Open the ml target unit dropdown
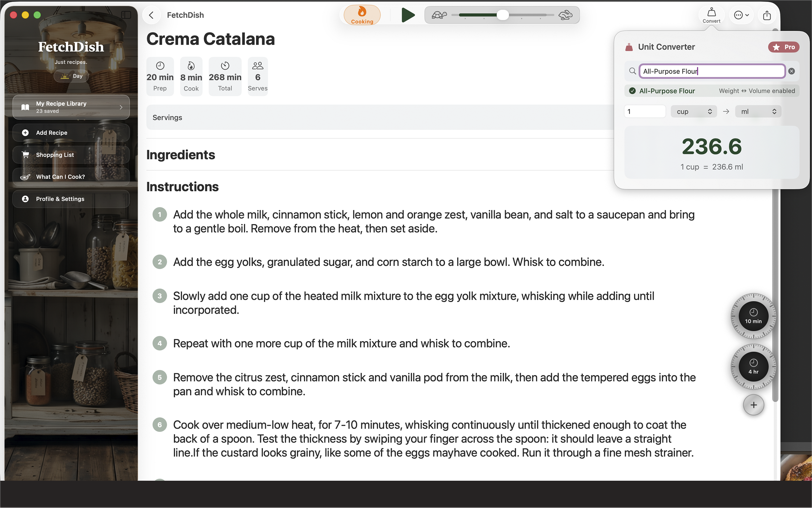 758,112
